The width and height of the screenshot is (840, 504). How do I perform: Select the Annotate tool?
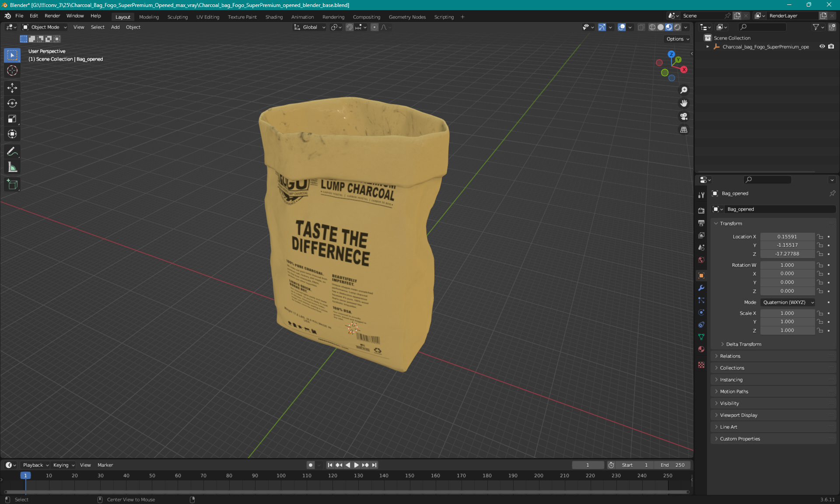[x=12, y=152]
